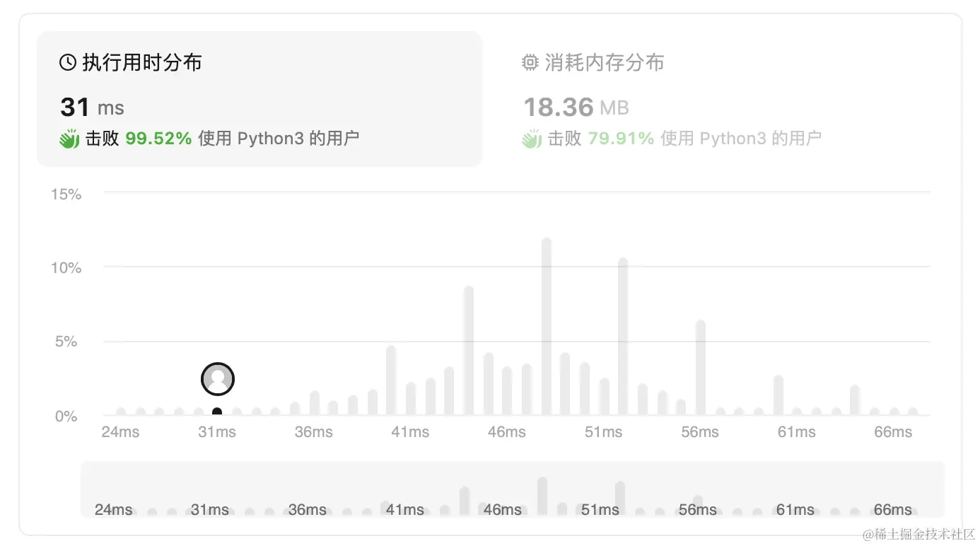The width and height of the screenshot is (980, 546).
Task: Click the 18.36 MB memory value
Action: [x=576, y=108]
